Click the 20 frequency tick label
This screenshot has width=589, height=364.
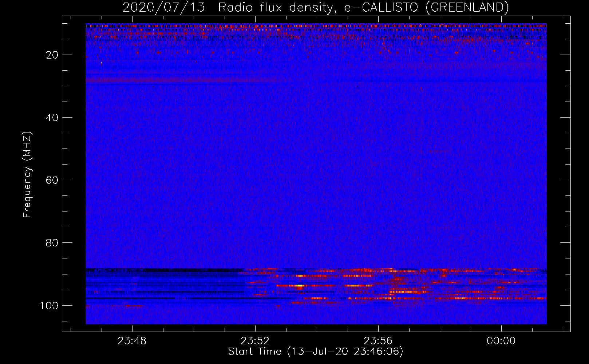(x=52, y=55)
